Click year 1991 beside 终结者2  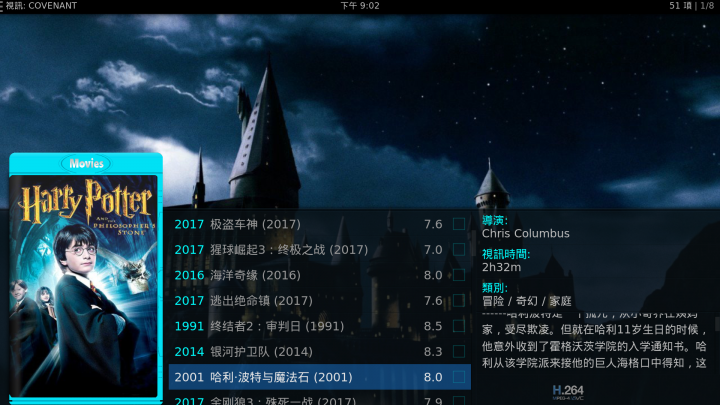click(189, 326)
